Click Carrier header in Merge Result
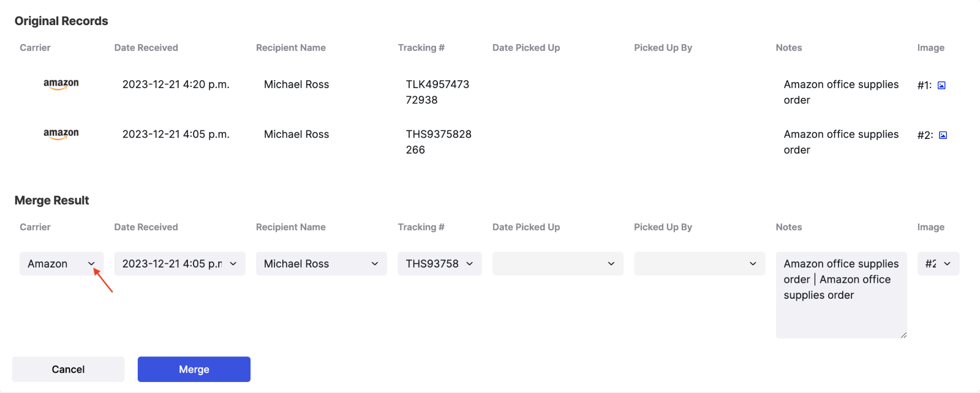 click(x=35, y=227)
